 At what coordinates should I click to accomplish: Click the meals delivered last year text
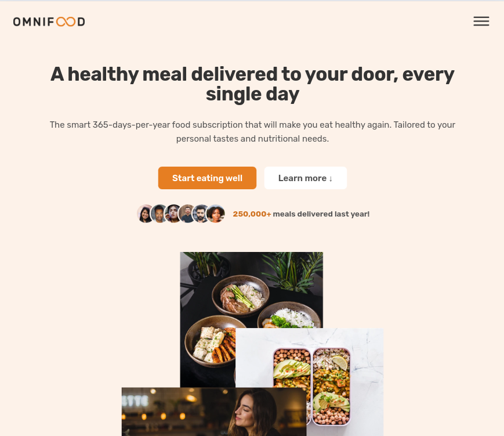pyautogui.click(x=321, y=214)
